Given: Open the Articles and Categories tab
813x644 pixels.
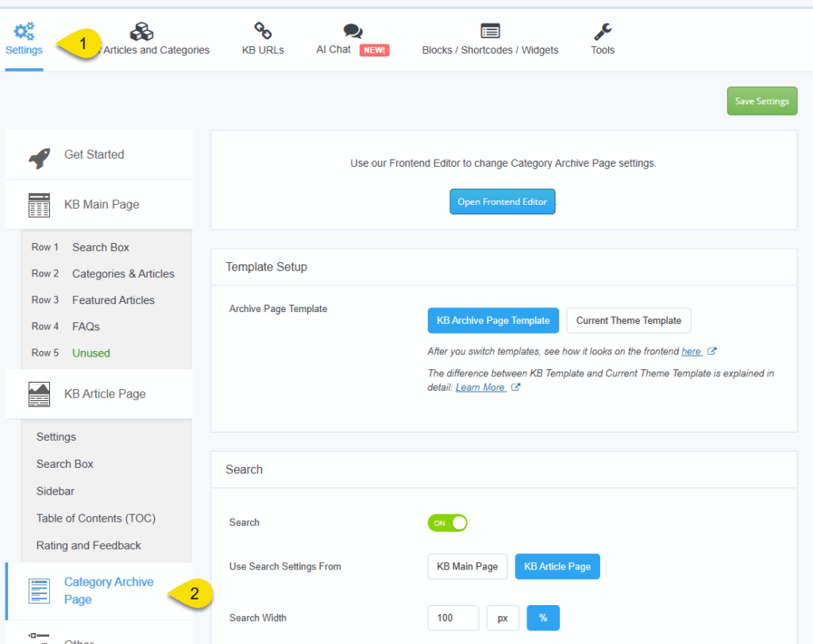Looking at the screenshot, I should click(x=155, y=50).
